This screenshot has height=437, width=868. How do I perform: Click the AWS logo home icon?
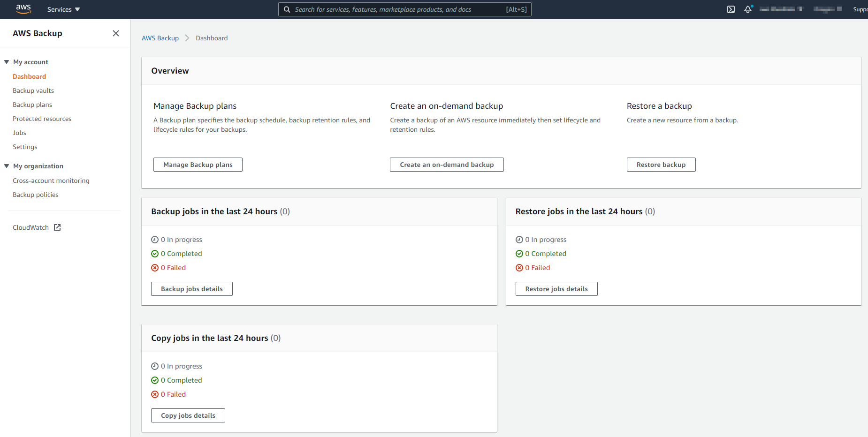(23, 9)
